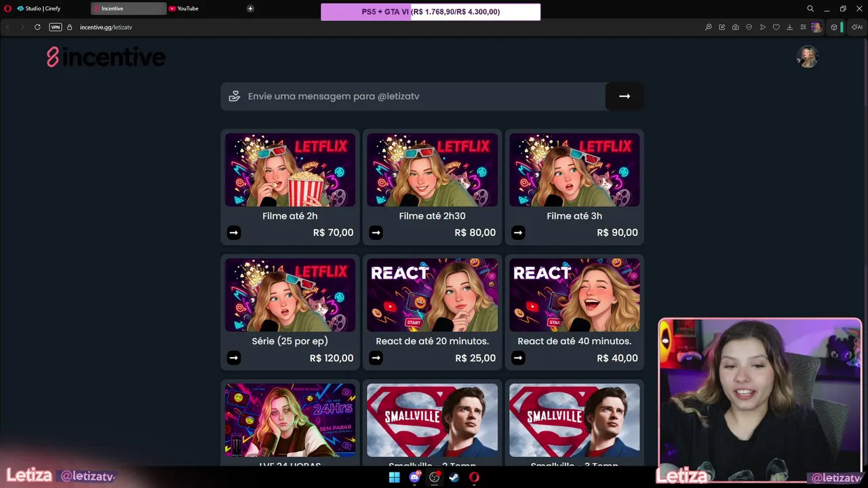868x488 pixels.
Task: Open the page zoom search icon
Action: [x=709, y=27]
